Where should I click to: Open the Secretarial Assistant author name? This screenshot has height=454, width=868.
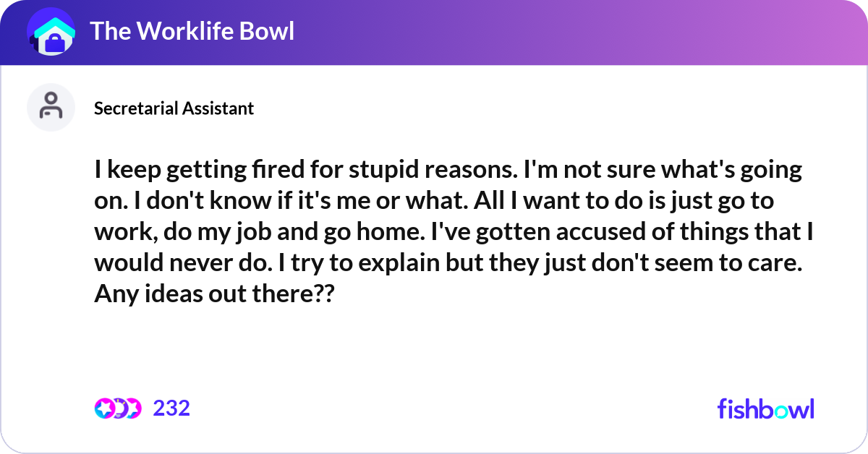pos(174,108)
